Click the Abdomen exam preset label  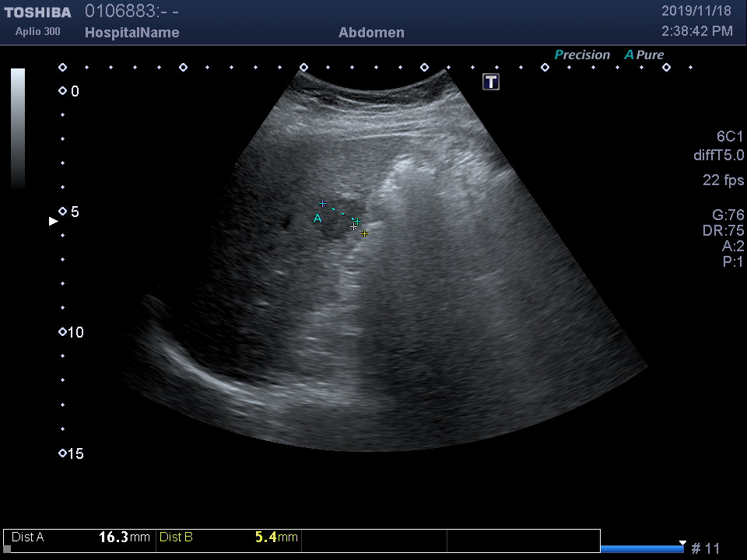(371, 33)
